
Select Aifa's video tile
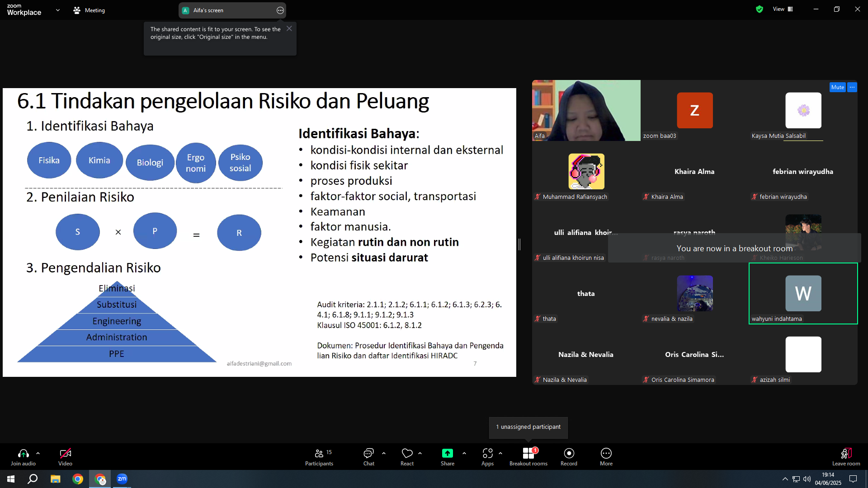586,111
